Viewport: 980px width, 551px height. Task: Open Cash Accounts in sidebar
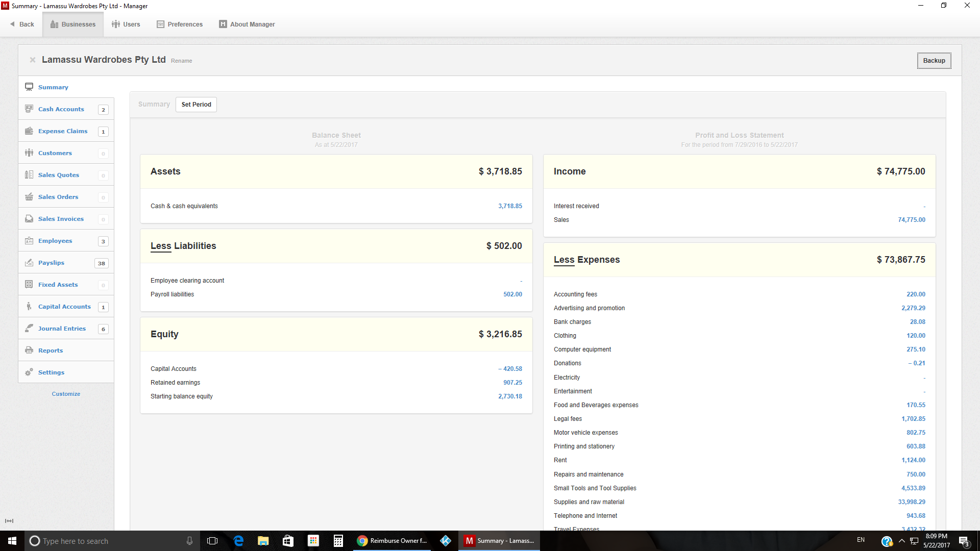(66, 109)
